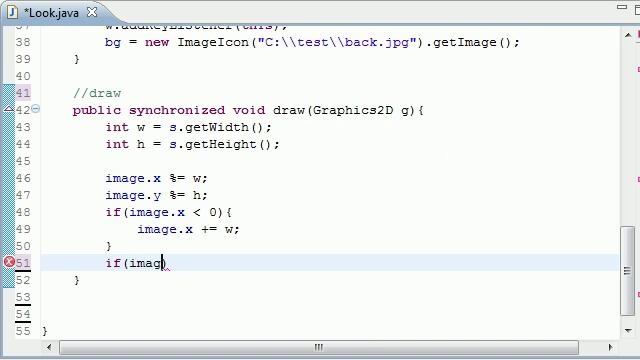640x360 pixels.
Task: Click the Java file icon on tab
Action: click(x=12, y=12)
